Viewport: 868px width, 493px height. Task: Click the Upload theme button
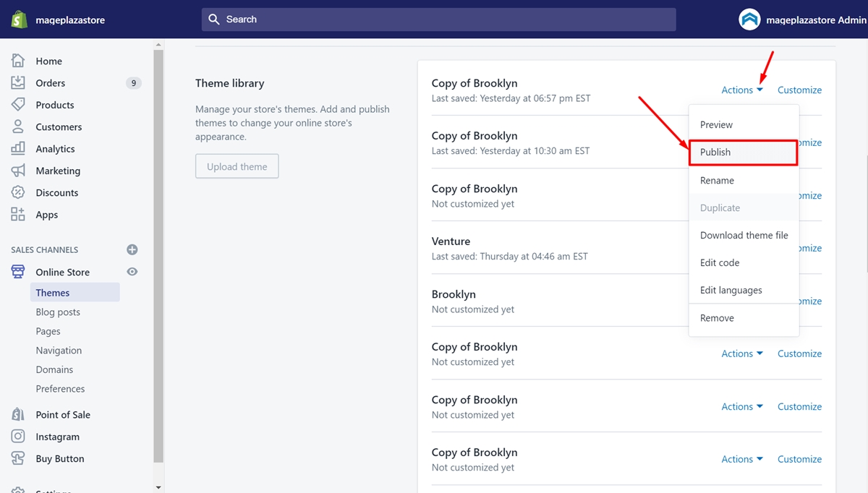[x=237, y=166]
